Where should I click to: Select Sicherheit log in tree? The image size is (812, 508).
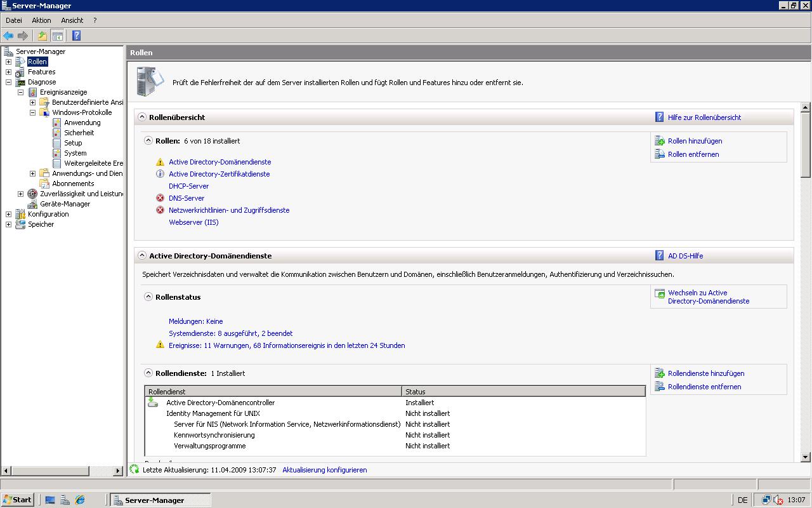pyautogui.click(x=79, y=133)
